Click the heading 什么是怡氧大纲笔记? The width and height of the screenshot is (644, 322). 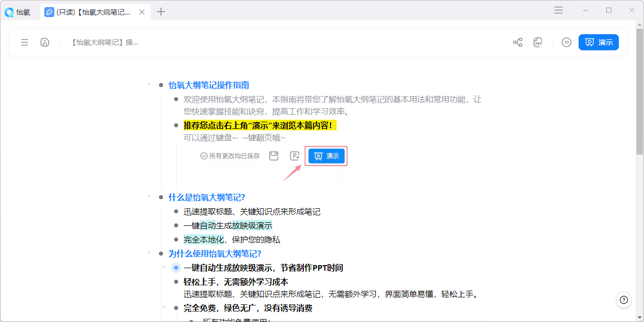tap(207, 197)
